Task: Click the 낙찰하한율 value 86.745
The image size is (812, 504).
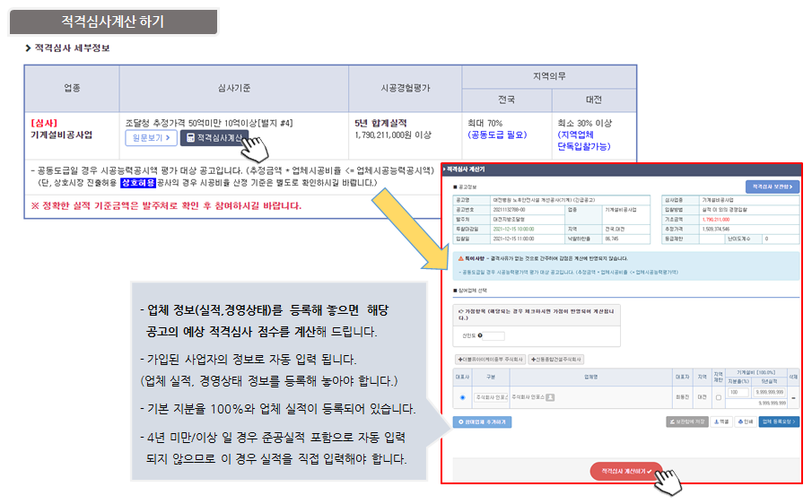Action: point(612,239)
